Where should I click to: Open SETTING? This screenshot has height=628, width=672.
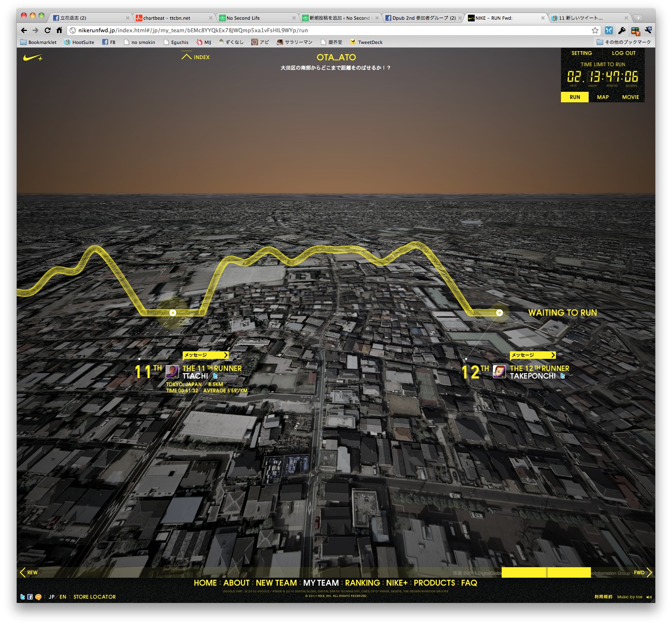[x=582, y=53]
